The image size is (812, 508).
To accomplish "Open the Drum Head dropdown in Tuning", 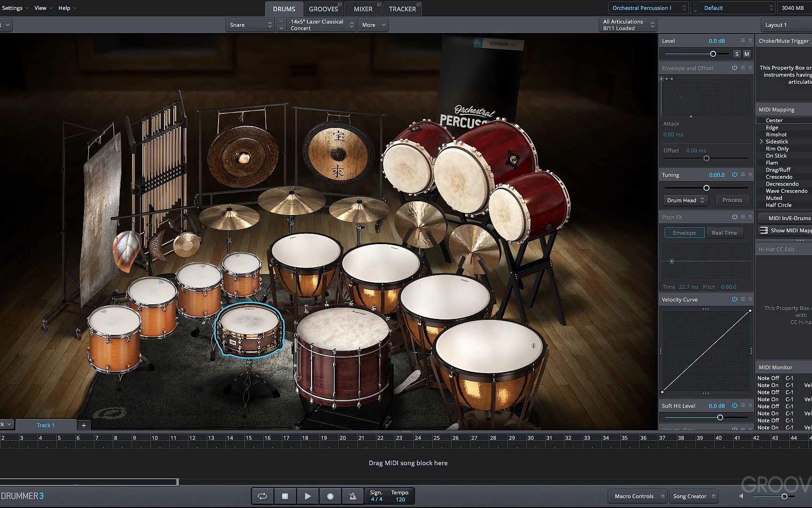I will click(685, 200).
